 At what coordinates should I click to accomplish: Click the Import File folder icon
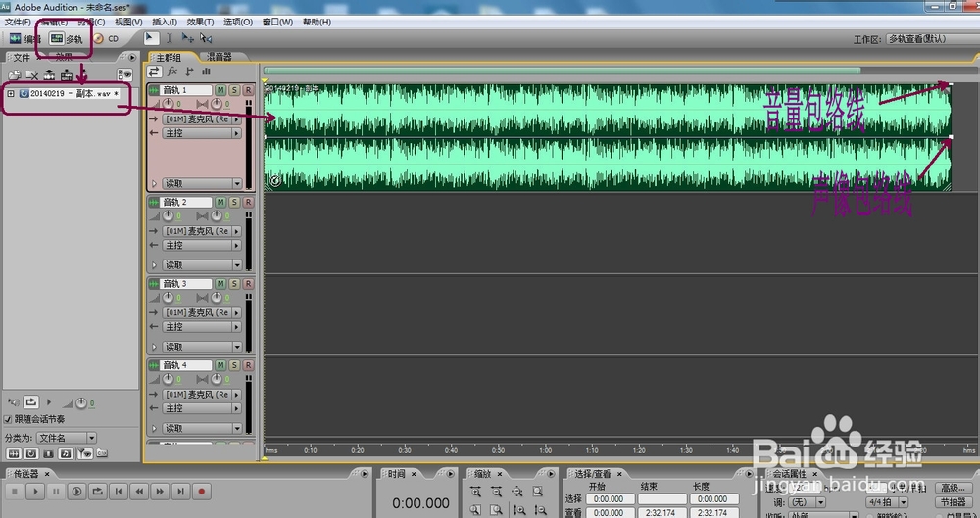pyautogui.click(x=14, y=75)
